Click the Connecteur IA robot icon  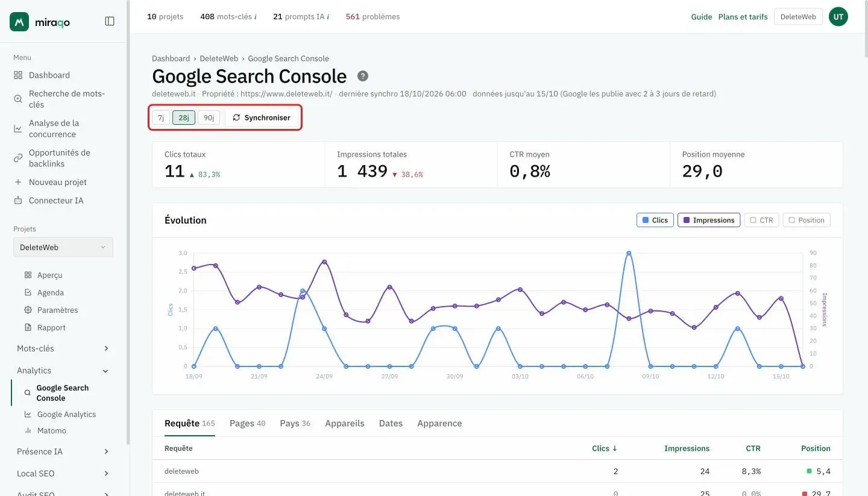pos(18,200)
